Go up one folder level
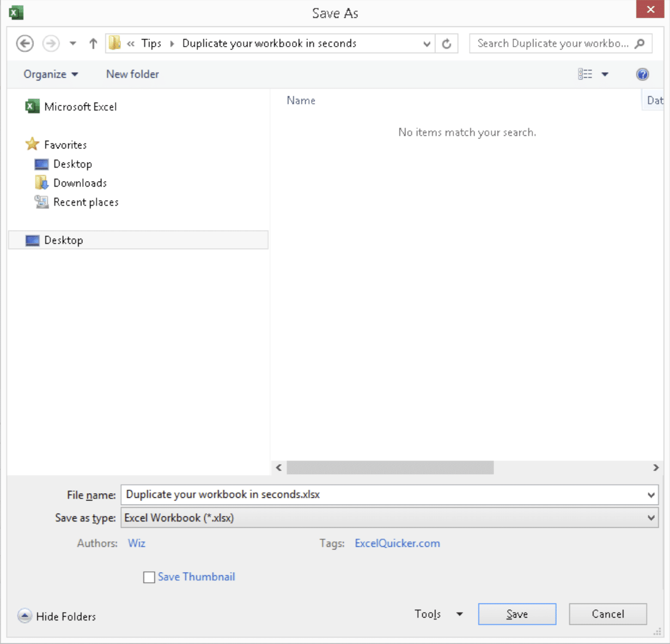This screenshot has height=644, width=670. (x=93, y=43)
